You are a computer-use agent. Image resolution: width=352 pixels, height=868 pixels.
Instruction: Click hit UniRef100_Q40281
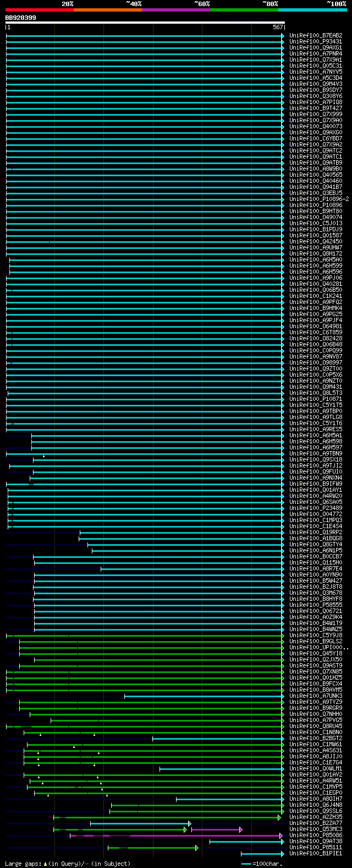(x=316, y=284)
